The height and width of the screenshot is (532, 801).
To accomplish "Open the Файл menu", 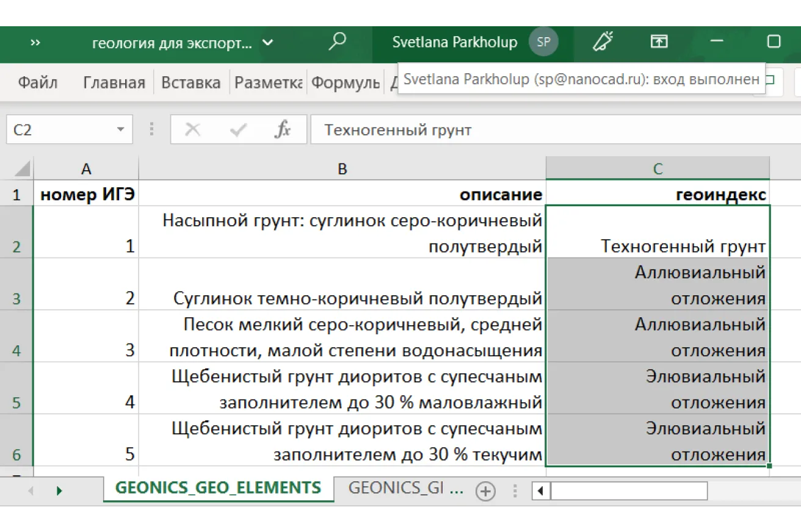I will (37, 82).
